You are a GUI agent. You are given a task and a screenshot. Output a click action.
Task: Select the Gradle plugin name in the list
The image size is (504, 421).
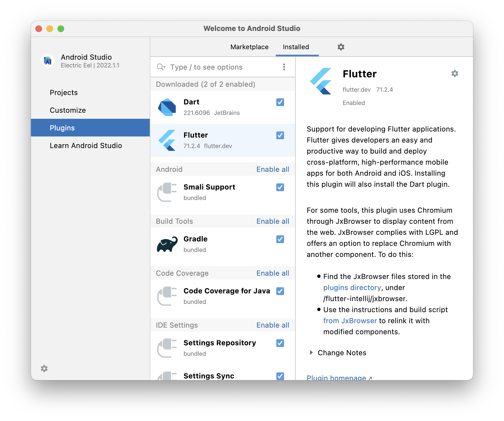click(x=196, y=239)
